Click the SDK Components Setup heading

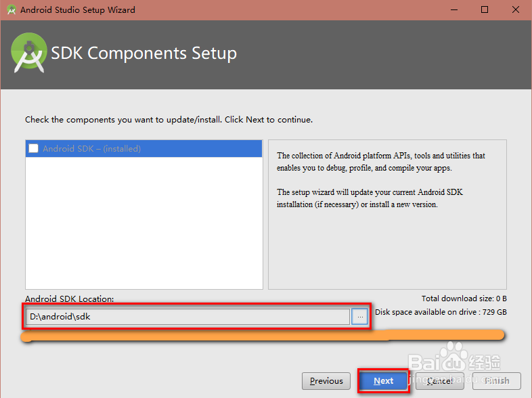point(144,53)
